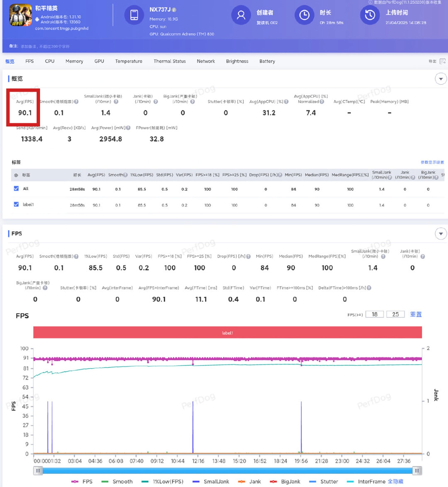Click help icon under overview BigJank (/10min)

pos(193,102)
